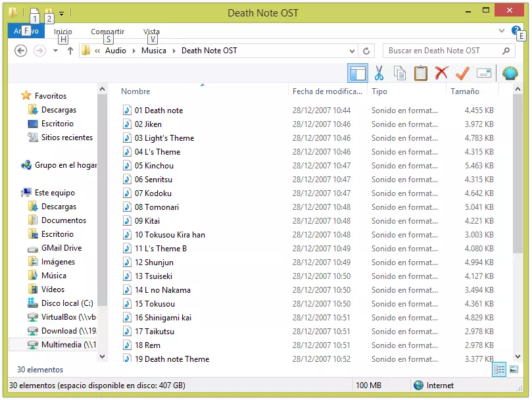Image resolution: width=532 pixels, height=400 pixels.
Task: Click the red X Delete icon
Action: (441, 73)
